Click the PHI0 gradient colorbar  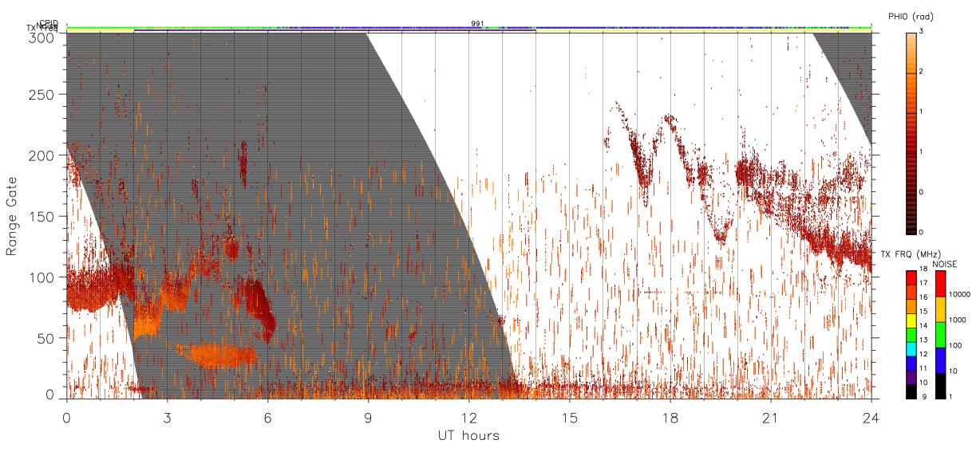pos(911,133)
